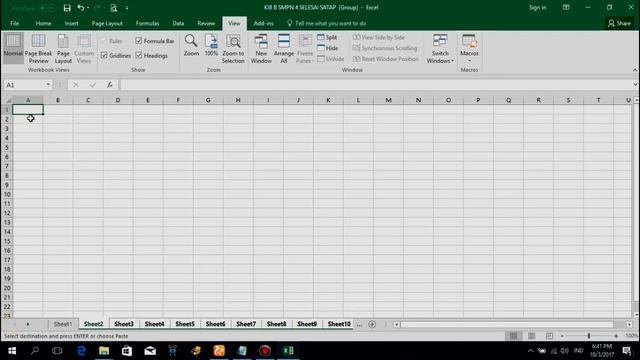The image size is (640, 360).
Task: Reset zoom to 100%
Action: [x=211, y=45]
